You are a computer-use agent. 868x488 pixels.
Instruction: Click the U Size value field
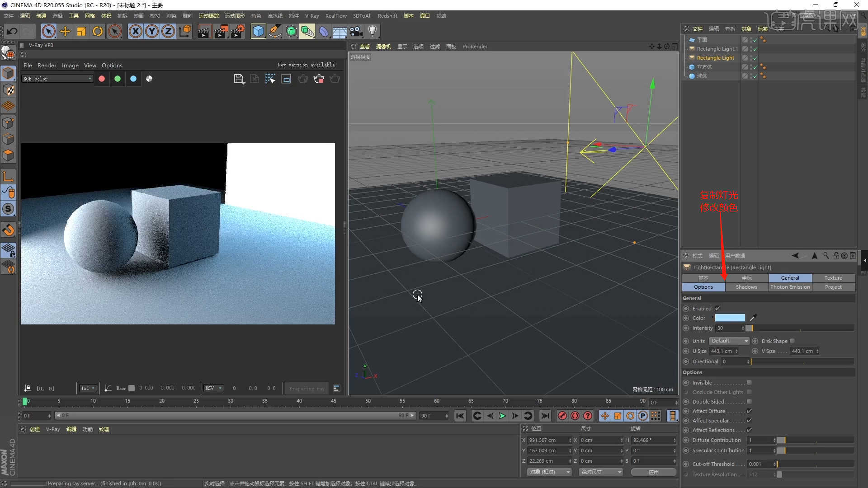pyautogui.click(x=723, y=351)
